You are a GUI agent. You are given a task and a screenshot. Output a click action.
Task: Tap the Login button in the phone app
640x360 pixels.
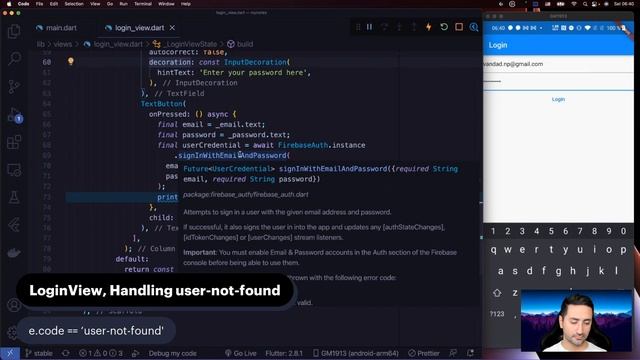558,99
